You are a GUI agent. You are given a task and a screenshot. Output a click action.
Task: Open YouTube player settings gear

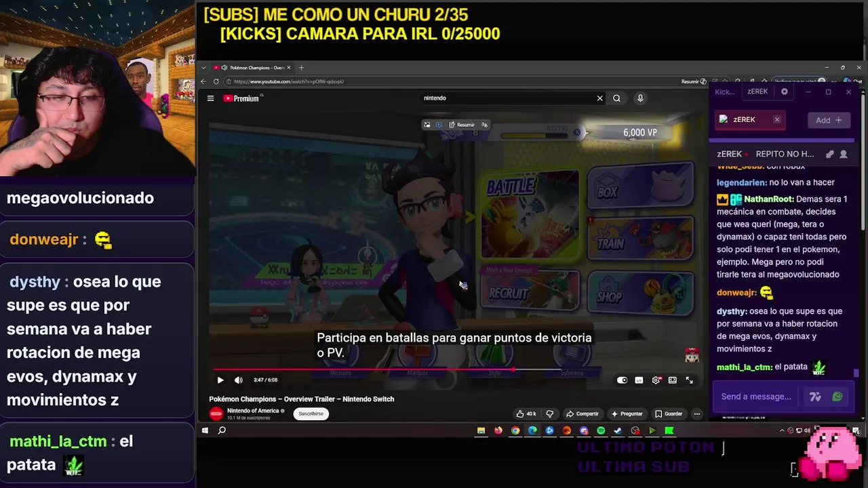(x=656, y=380)
